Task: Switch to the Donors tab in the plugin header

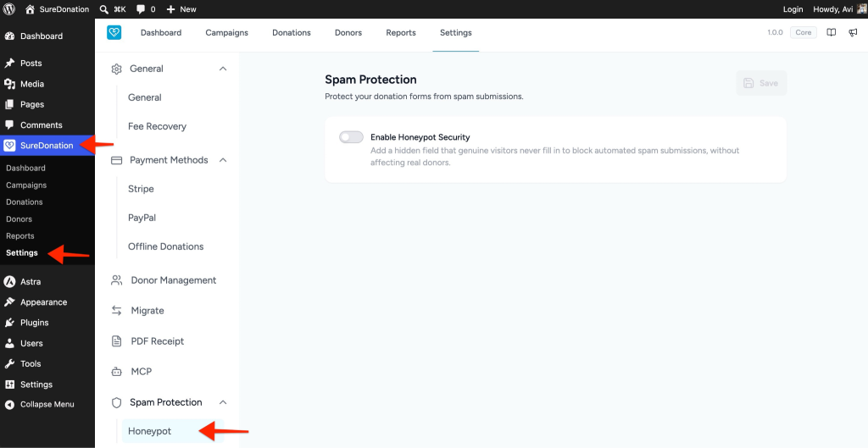Action: [x=348, y=33]
